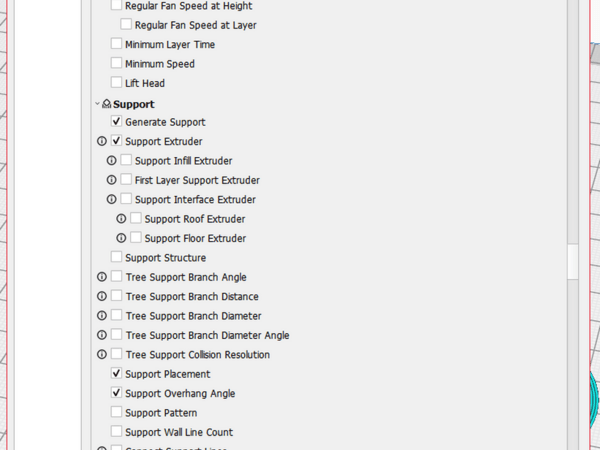This screenshot has width=600, height=450.
Task: Collapse the Support settings section
Action: click(x=97, y=104)
